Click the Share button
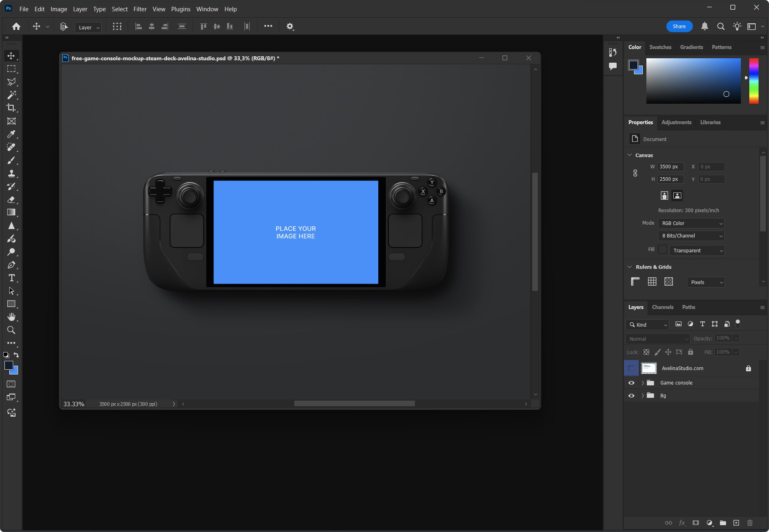 point(679,27)
